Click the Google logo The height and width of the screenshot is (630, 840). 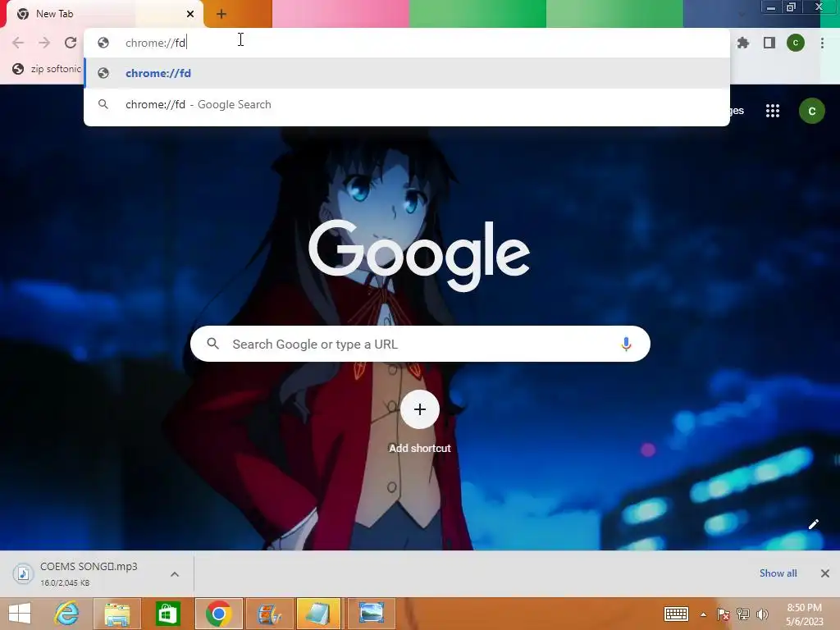(419, 256)
